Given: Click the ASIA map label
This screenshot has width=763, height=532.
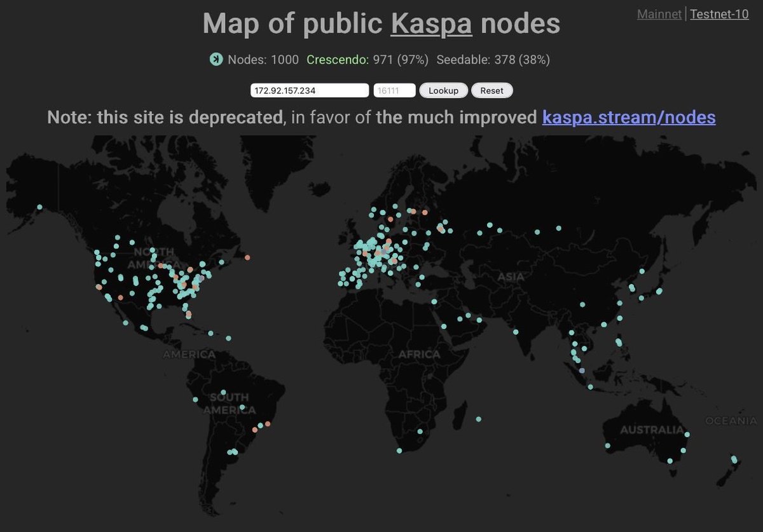Looking at the screenshot, I should pyautogui.click(x=511, y=276).
